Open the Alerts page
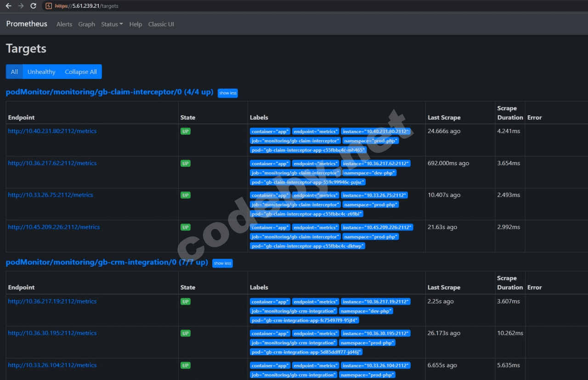This screenshot has width=588, height=380. click(x=64, y=24)
